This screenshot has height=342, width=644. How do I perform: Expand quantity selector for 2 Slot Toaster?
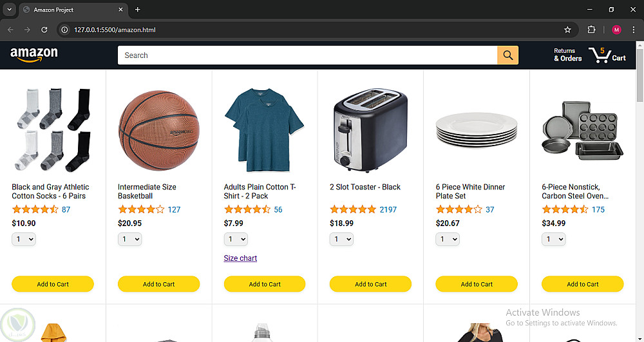tap(341, 239)
